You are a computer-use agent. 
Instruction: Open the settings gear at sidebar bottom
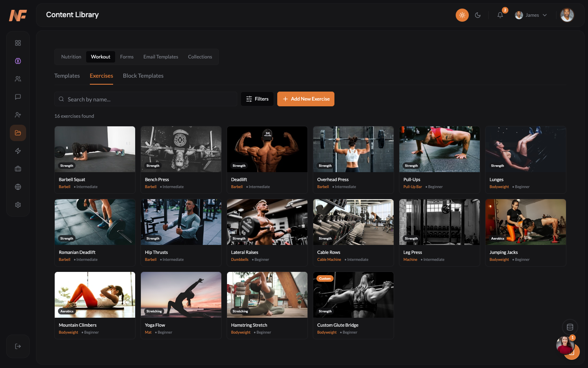(x=18, y=204)
